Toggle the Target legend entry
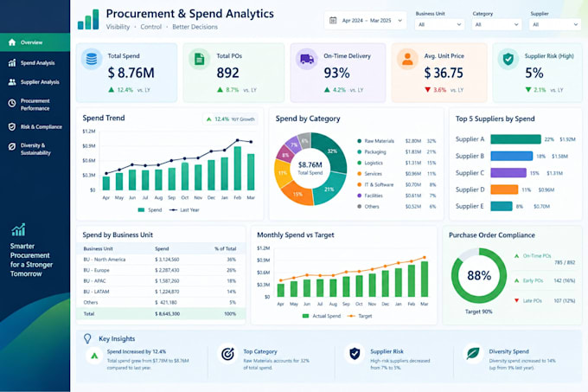 click(x=360, y=316)
